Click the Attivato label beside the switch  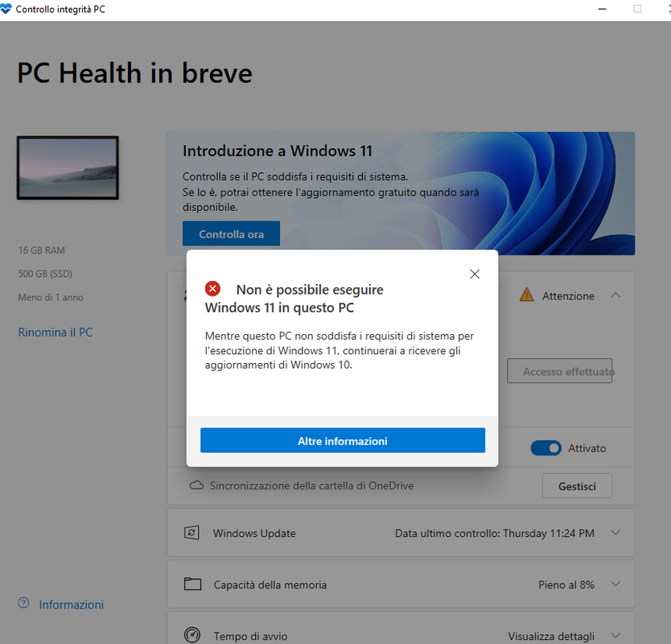coord(587,448)
